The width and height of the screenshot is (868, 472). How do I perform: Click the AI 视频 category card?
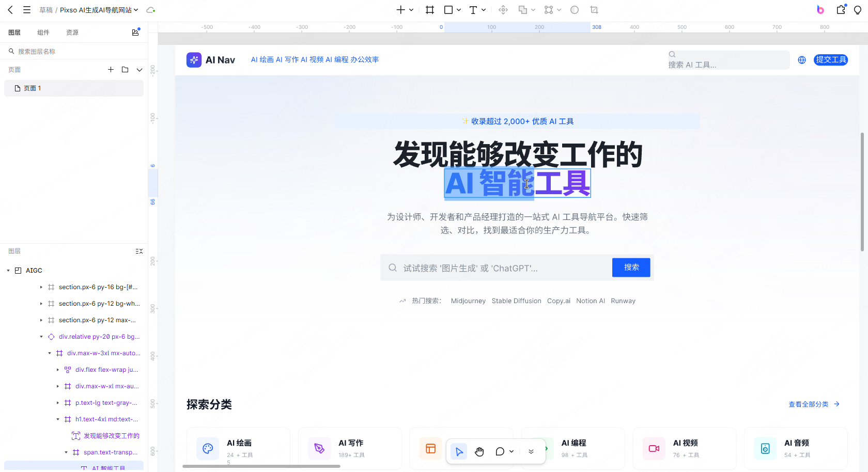click(684, 448)
